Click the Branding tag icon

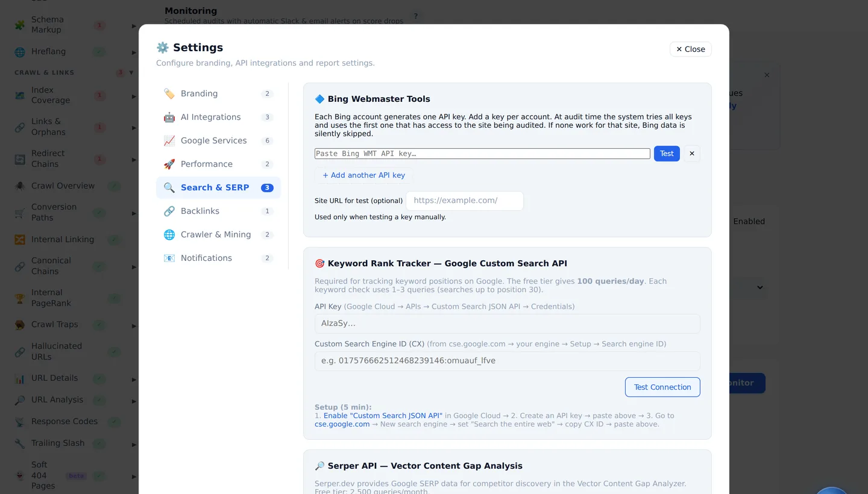(x=169, y=93)
